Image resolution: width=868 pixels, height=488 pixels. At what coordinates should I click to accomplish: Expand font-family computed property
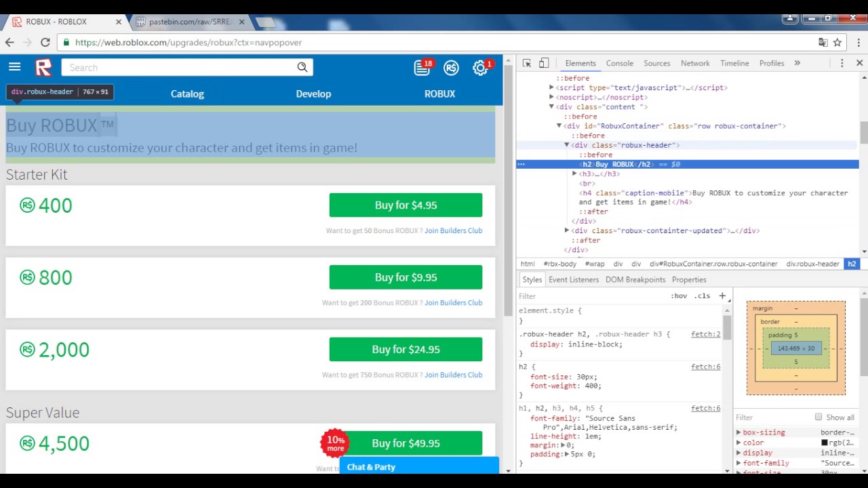[x=738, y=463]
